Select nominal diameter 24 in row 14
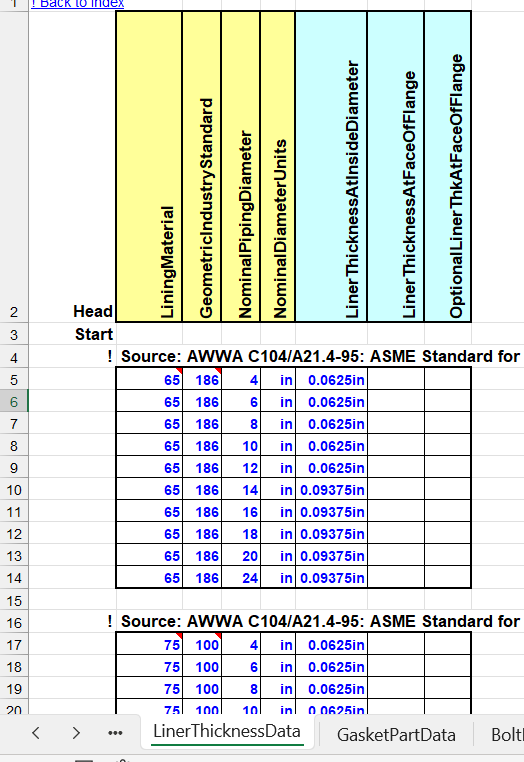Image resolution: width=524 pixels, height=762 pixels. click(x=241, y=577)
